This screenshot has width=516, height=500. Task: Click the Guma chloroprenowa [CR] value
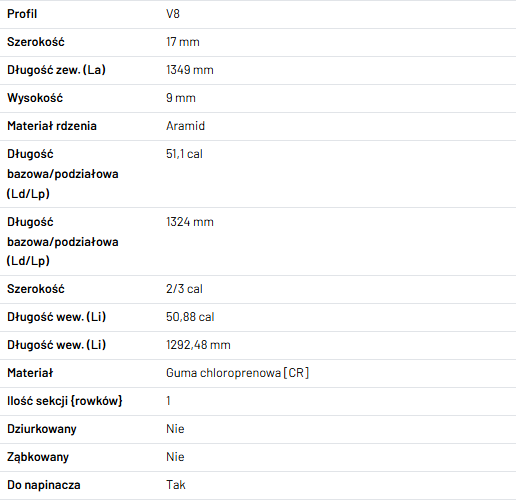(x=237, y=373)
